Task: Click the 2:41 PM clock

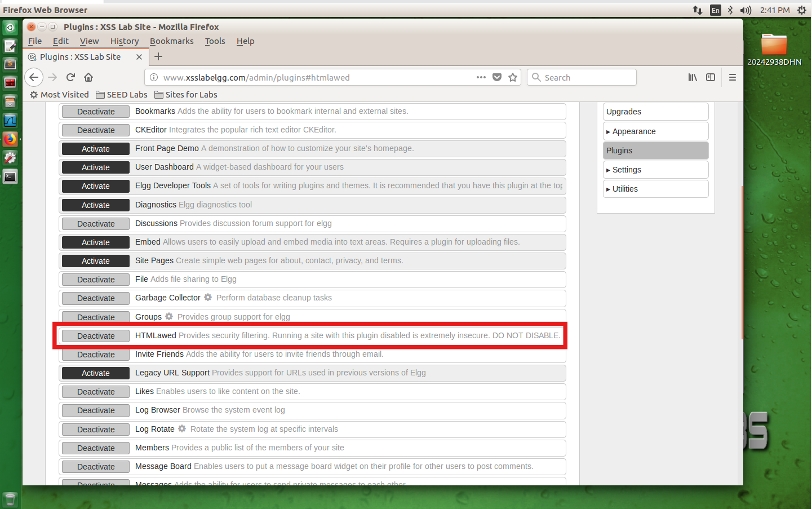Action: [775, 10]
